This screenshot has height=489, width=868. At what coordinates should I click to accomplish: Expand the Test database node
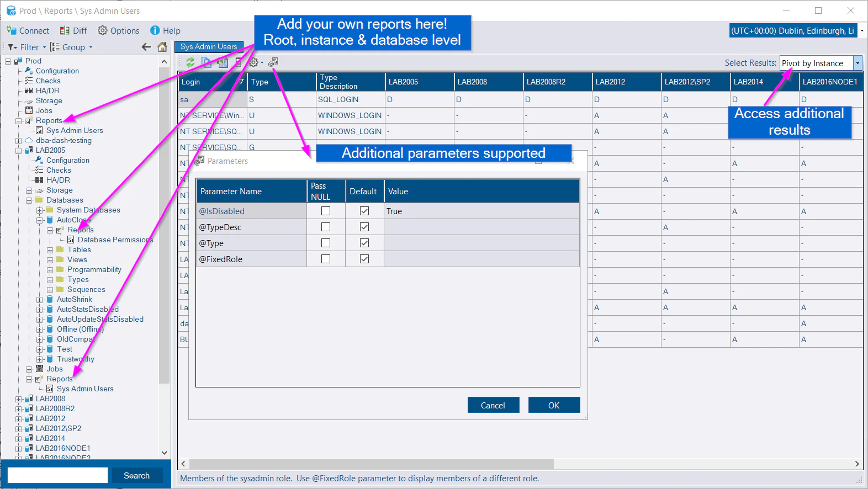(40, 349)
